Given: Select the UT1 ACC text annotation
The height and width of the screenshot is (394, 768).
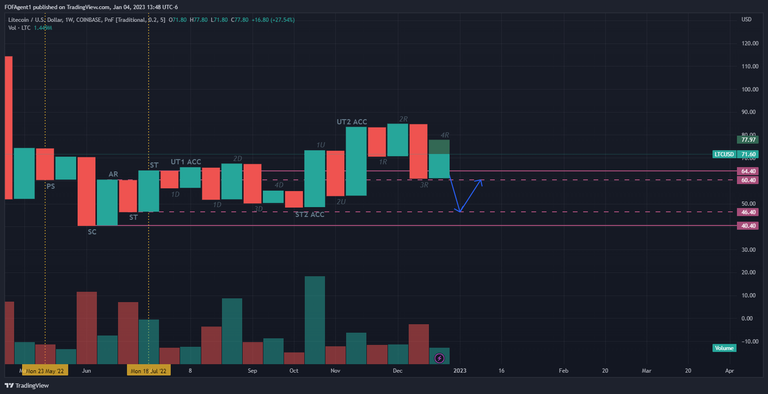Looking at the screenshot, I should pyautogui.click(x=186, y=162).
